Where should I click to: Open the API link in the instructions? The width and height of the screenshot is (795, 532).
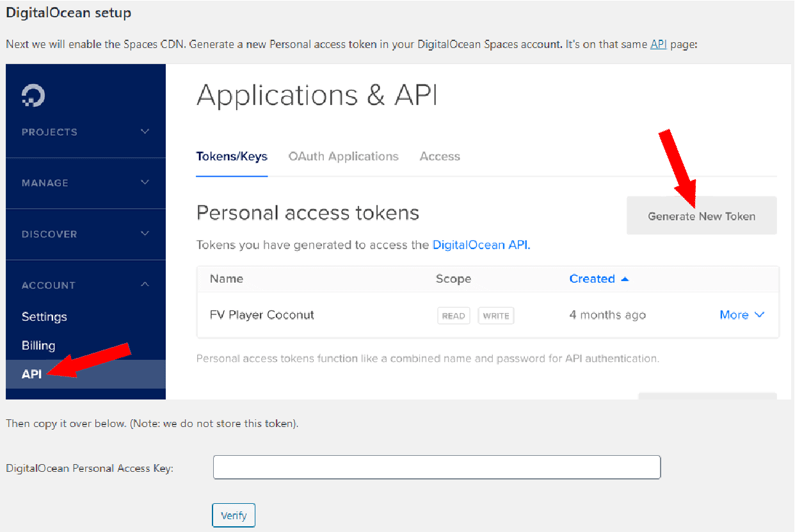tap(659, 45)
